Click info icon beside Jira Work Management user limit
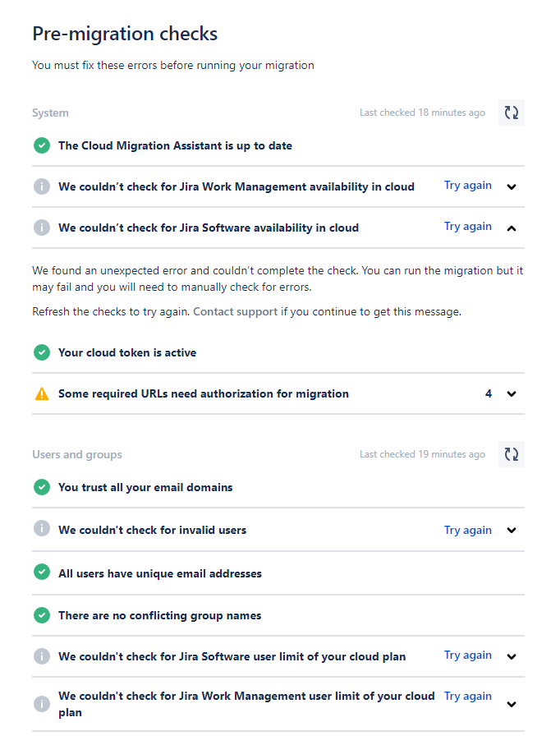 point(42,704)
